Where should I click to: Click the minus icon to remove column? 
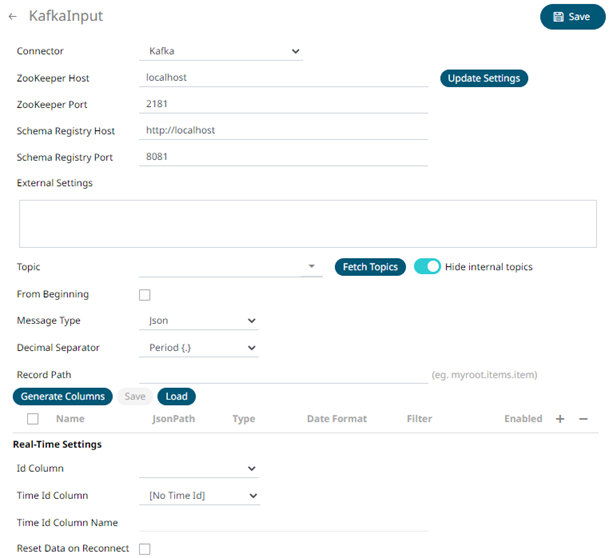pyautogui.click(x=583, y=419)
